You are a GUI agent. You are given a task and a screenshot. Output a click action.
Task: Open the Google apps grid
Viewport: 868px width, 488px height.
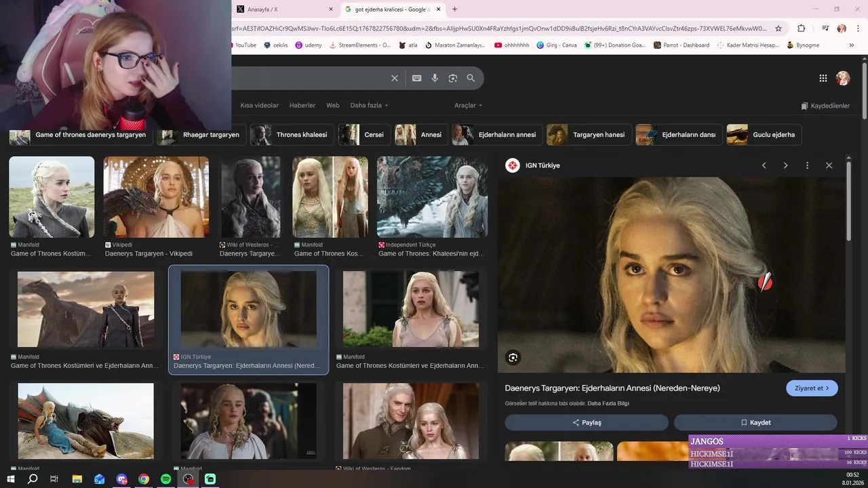[823, 78]
